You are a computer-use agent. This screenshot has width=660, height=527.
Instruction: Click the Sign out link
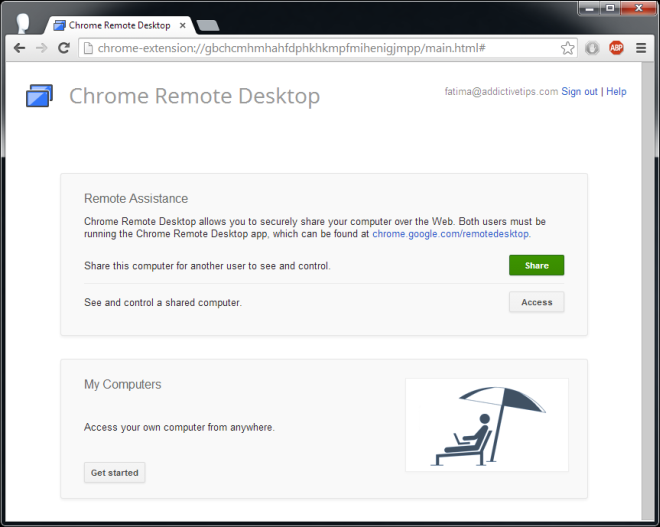[579, 92]
